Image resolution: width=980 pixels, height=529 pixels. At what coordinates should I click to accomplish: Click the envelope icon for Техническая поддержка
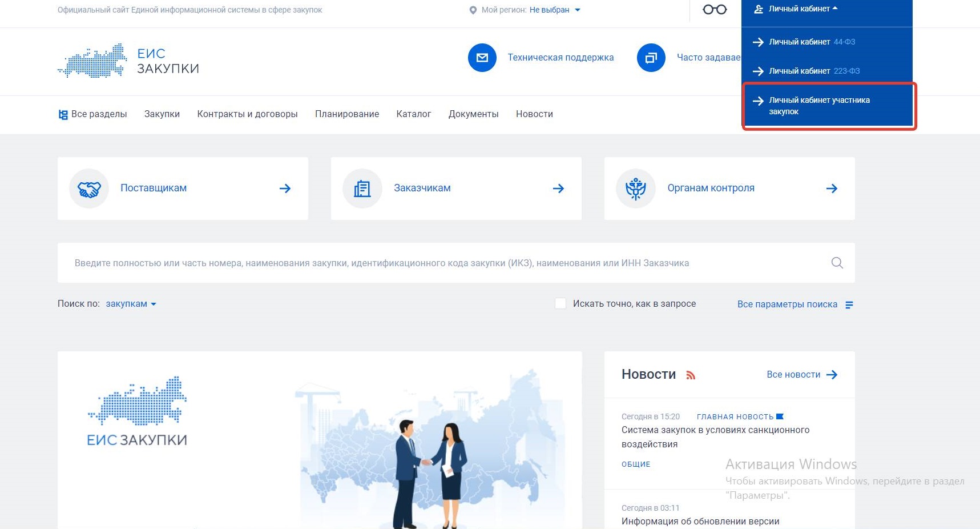coord(482,58)
